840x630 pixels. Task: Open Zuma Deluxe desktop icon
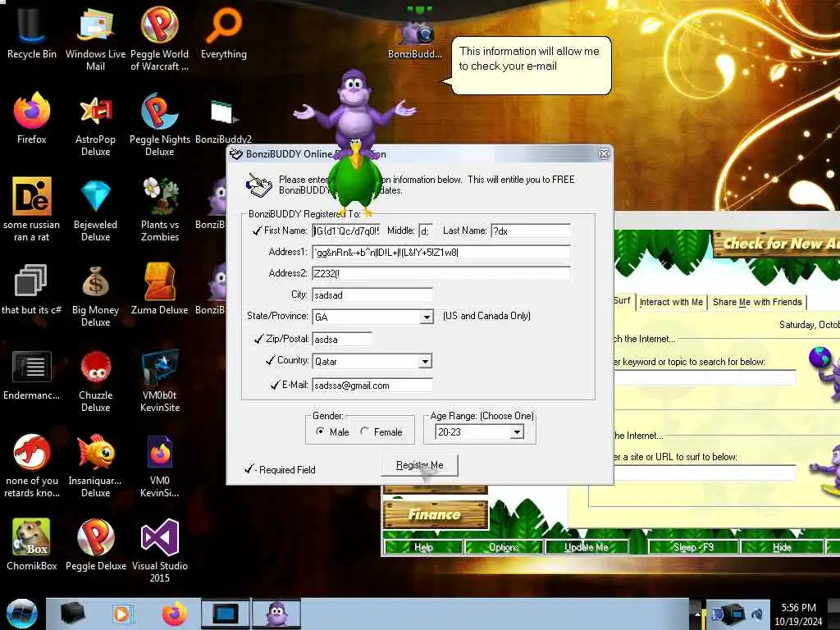click(160, 290)
